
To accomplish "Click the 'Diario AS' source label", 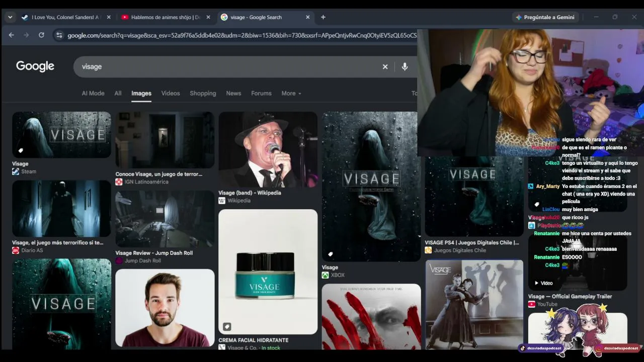I will (x=32, y=250).
